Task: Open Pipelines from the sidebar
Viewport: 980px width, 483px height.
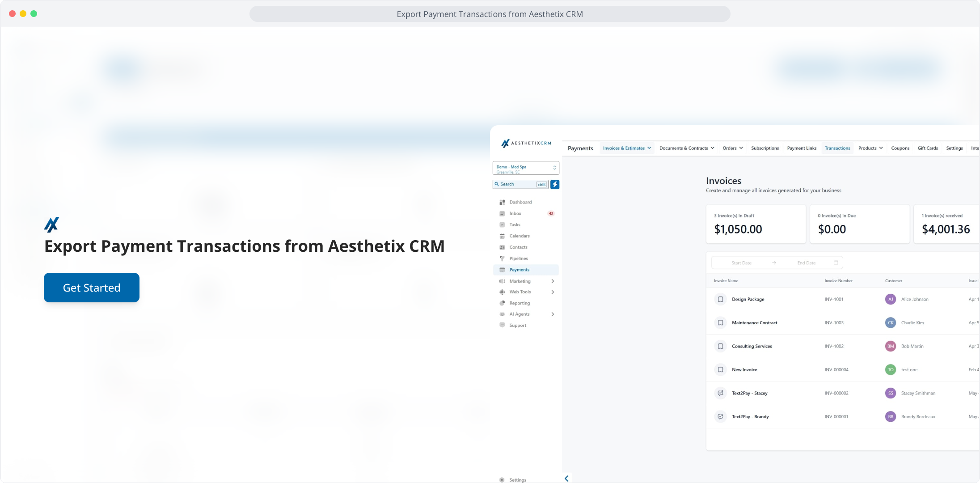Action: (518, 258)
